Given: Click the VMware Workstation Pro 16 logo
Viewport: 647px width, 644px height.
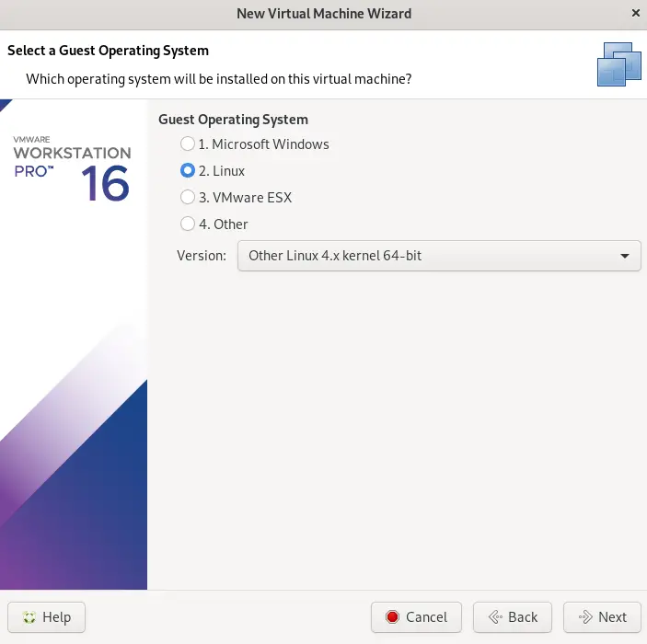Looking at the screenshot, I should point(72,168).
